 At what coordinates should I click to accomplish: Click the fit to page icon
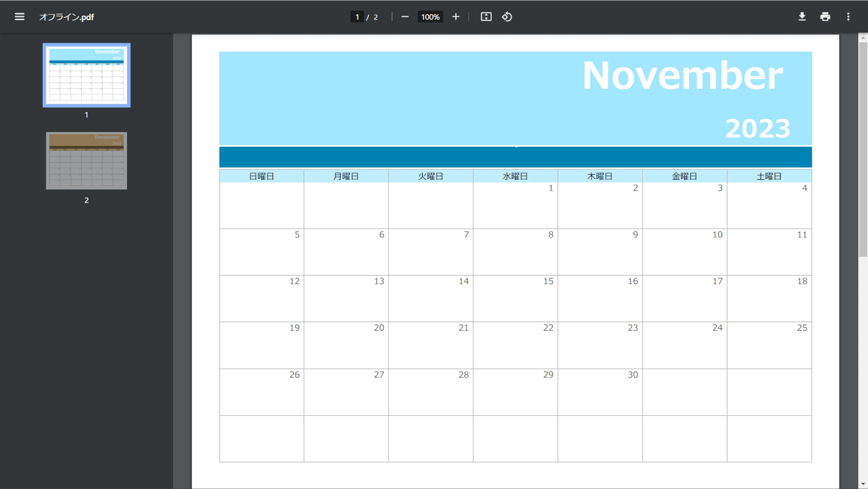point(486,17)
